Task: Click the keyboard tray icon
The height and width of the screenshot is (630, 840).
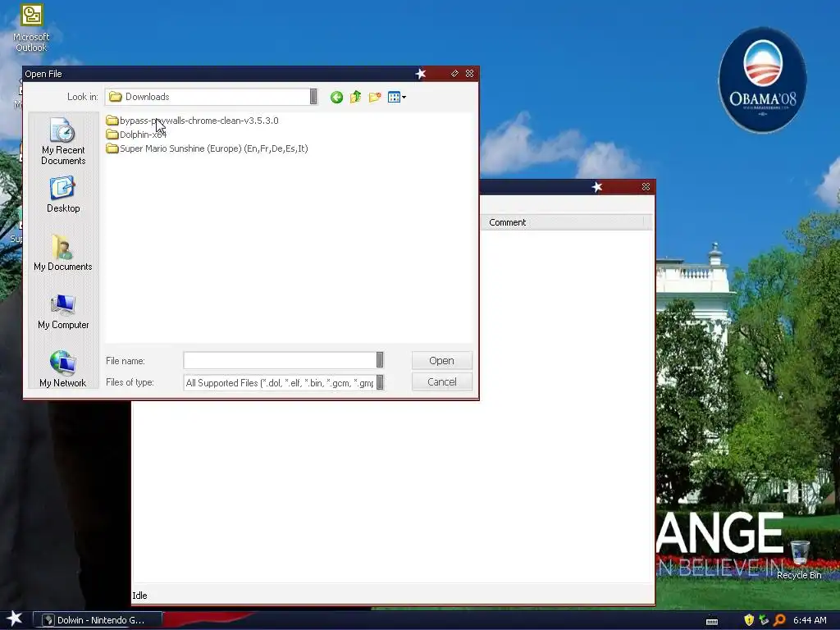Action: pos(712,621)
